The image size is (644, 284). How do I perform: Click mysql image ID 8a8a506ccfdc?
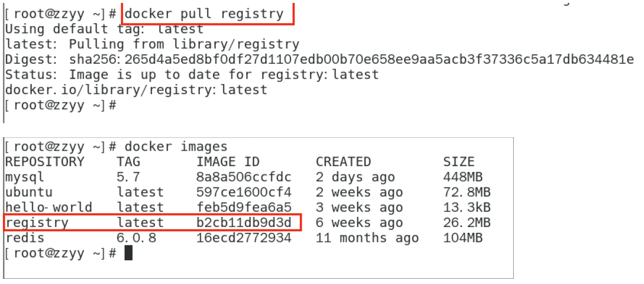click(x=244, y=177)
